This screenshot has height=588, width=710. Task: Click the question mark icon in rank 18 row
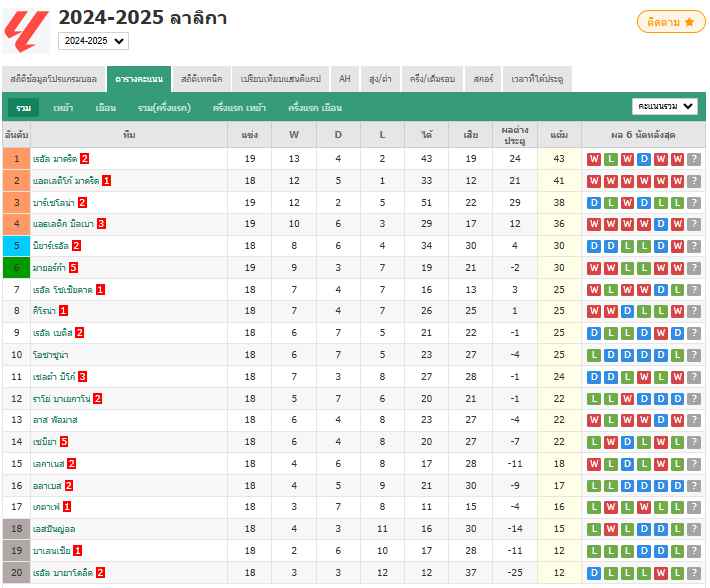point(694,529)
